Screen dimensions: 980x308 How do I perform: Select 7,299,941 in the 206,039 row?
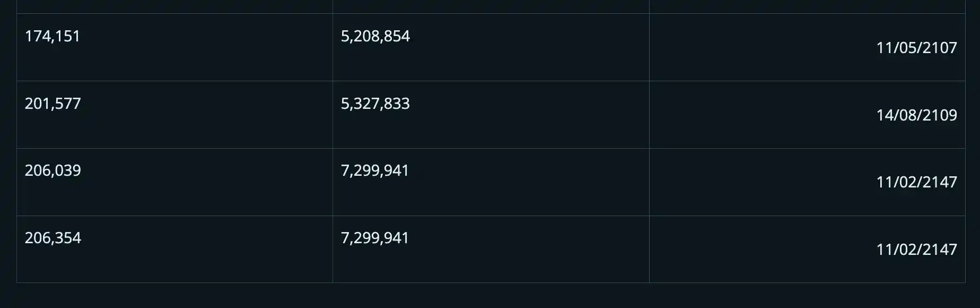(x=374, y=170)
